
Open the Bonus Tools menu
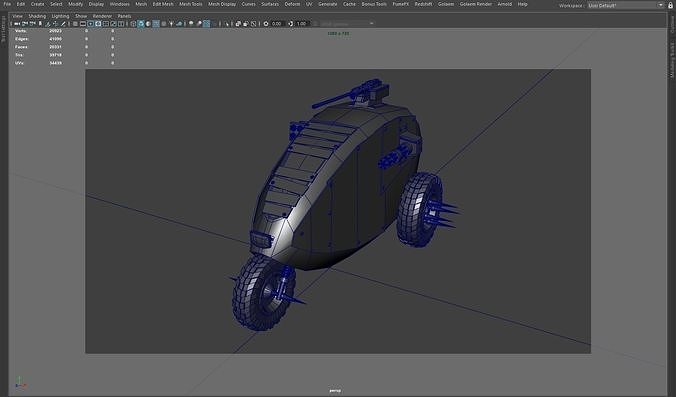[374, 4]
